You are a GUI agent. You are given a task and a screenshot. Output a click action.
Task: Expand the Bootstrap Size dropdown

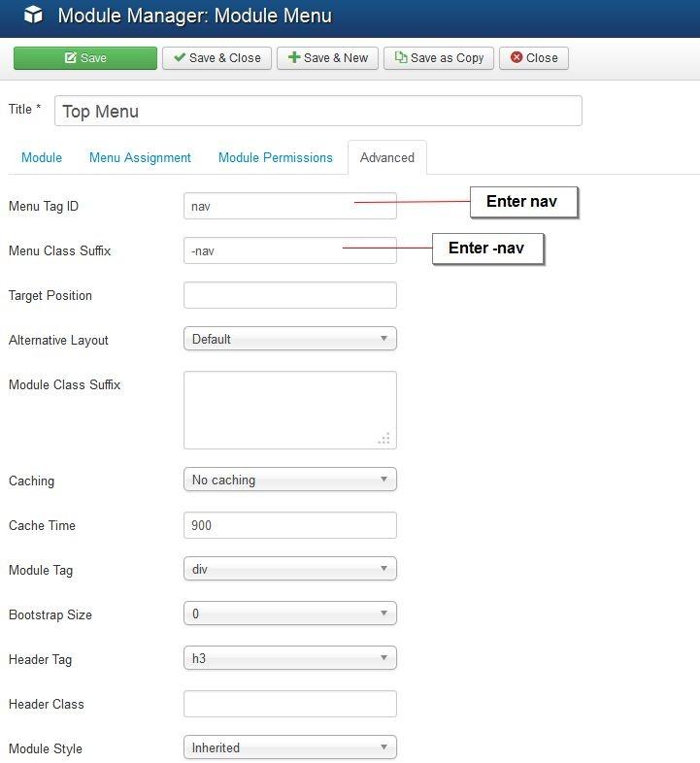289,614
